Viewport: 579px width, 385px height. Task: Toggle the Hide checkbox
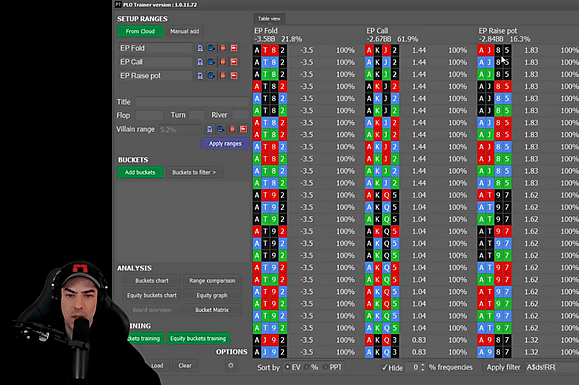384,368
